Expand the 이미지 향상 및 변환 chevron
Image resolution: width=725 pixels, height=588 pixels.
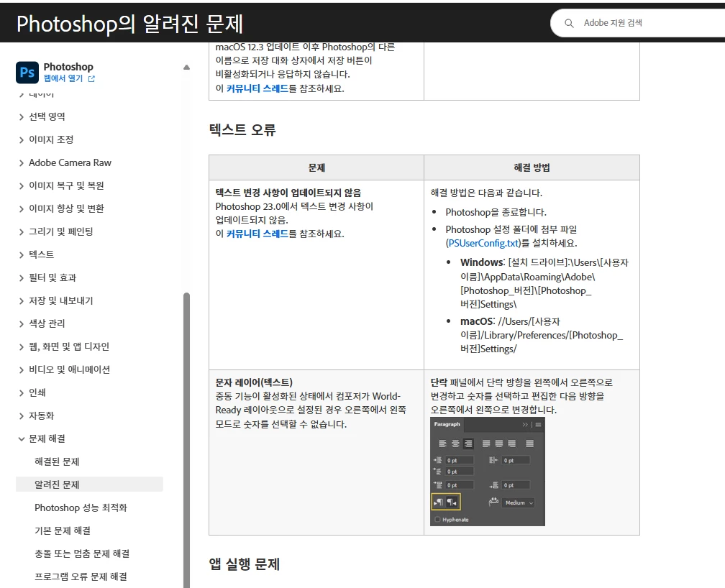[22, 209]
